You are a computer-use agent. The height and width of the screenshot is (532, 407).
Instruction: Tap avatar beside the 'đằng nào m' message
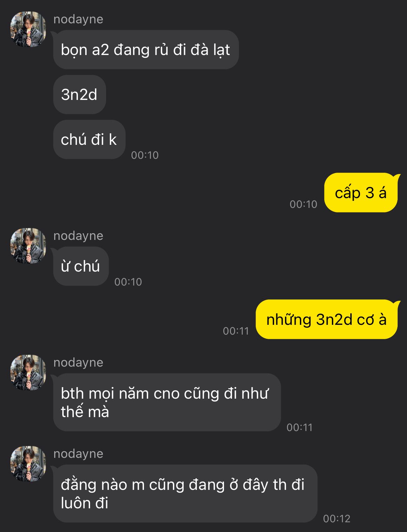coord(29,464)
